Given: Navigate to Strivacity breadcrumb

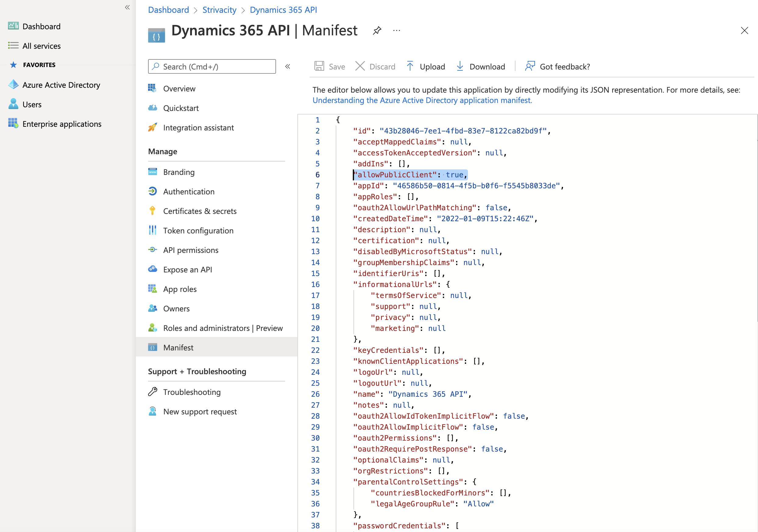Looking at the screenshot, I should tap(219, 10).
